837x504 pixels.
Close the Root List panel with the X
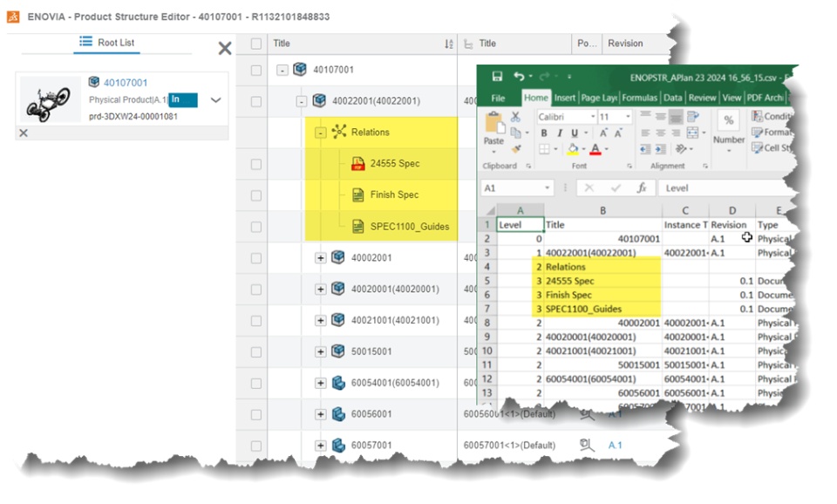tap(225, 48)
